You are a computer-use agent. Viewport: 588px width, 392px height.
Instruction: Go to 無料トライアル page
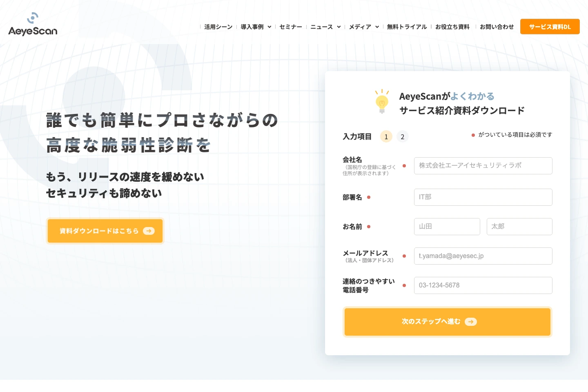(x=407, y=27)
